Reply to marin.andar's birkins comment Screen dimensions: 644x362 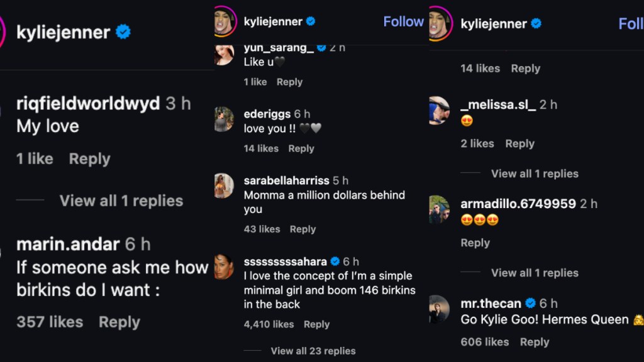click(x=119, y=322)
